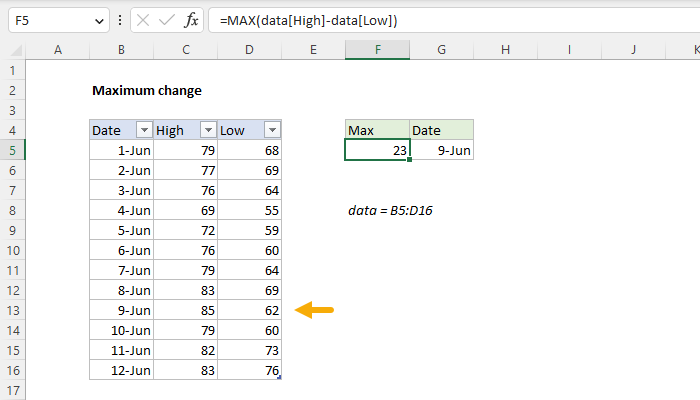Select the 6-Jun date cell
Image resolution: width=700 pixels, height=400 pixels.
(121, 250)
